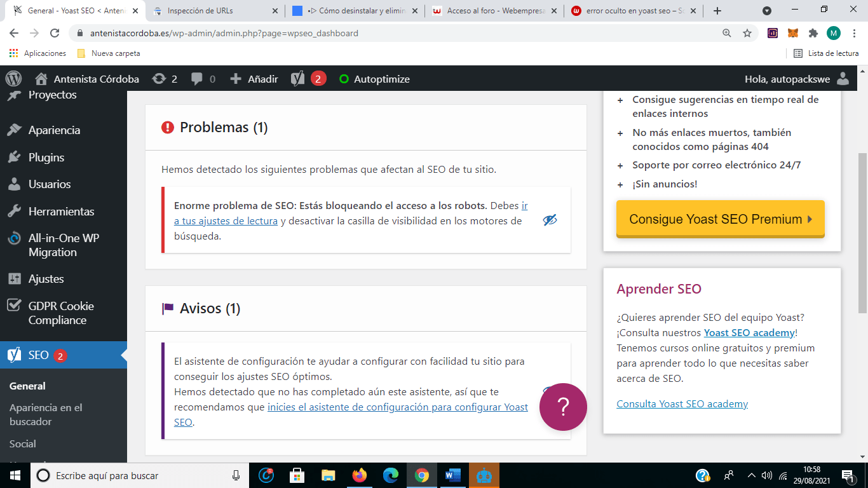
Task: Open Hola, autopackswe user profile menu
Action: coord(797,79)
